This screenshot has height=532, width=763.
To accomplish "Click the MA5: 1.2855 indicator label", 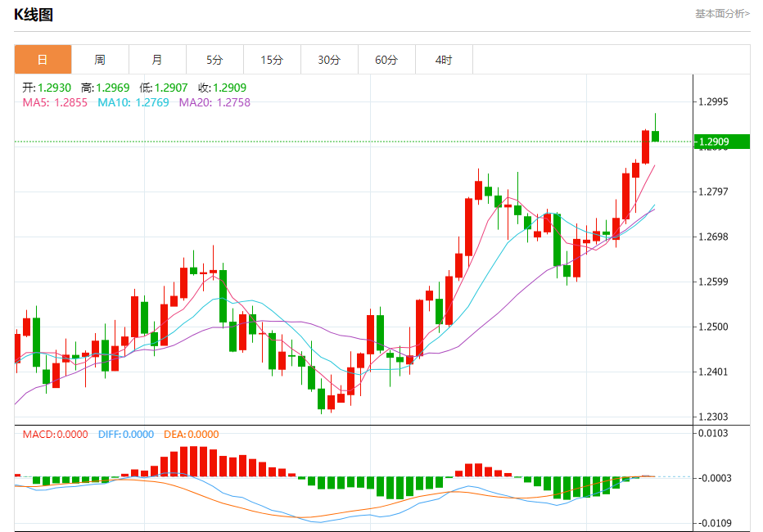I will pos(55,102).
